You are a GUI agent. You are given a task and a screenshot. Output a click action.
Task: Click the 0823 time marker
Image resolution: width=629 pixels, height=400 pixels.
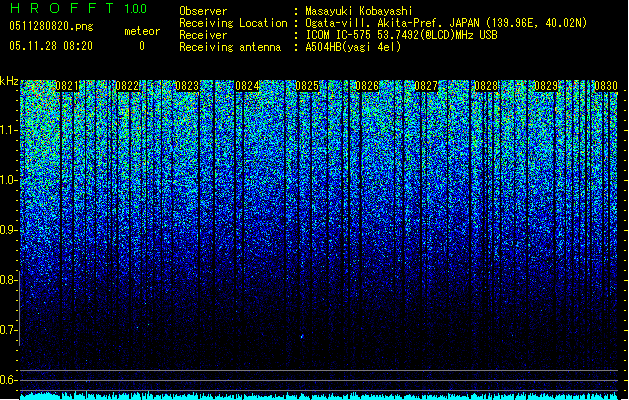pos(187,86)
